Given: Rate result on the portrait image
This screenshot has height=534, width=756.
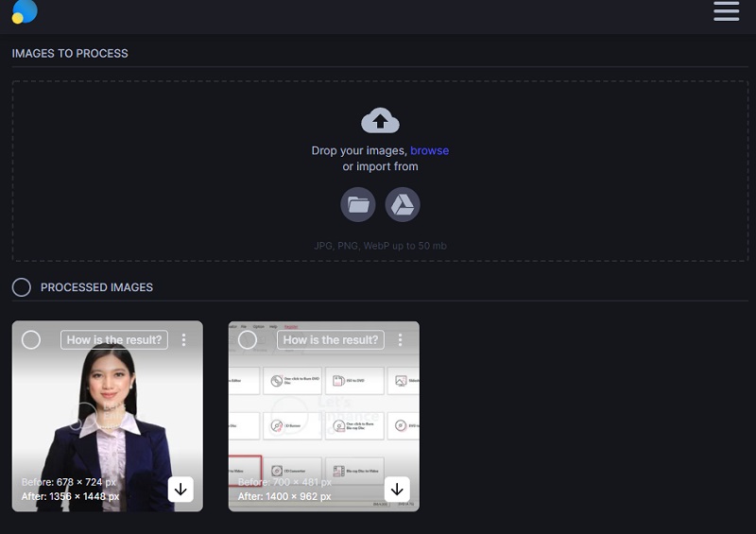Looking at the screenshot, I should point(114,339).
